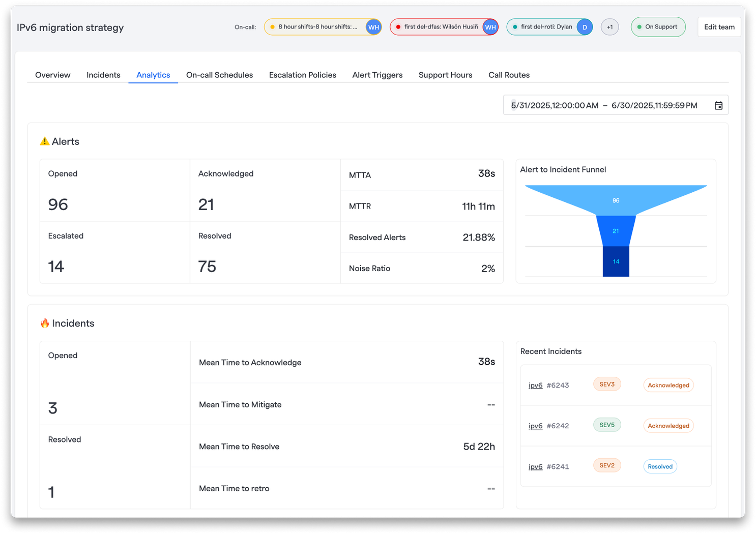Screen dimensions: 756x534
Task: Switch to Support Hours tab
Action: (x=446, y=75)
